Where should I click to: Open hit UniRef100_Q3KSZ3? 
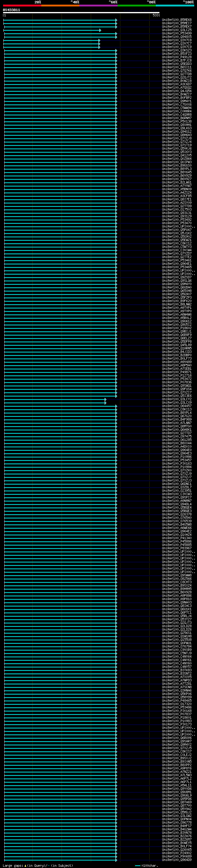(x=176, y=50)
